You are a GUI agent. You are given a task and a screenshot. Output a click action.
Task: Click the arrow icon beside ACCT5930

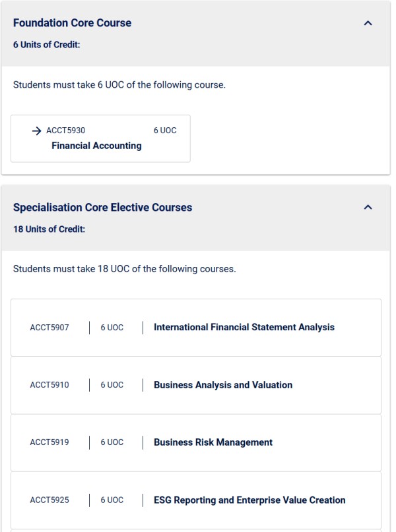coord(36,131)
